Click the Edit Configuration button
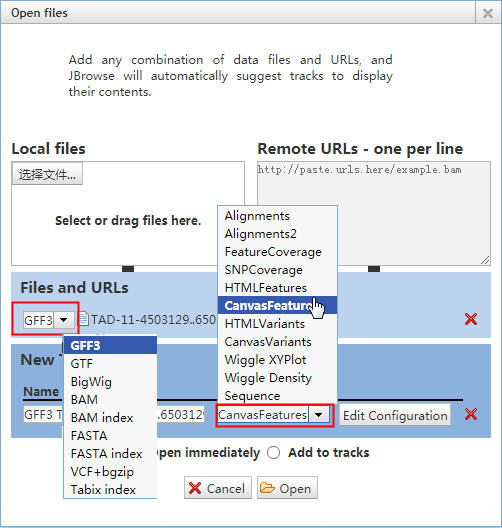This screenshot has height=528, width=502. pos(395,416)
